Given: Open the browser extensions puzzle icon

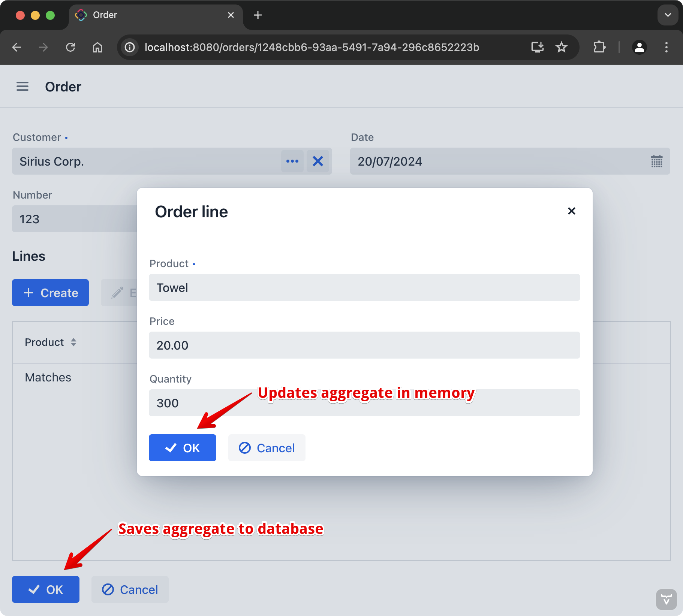Looking at the screenshot, I should tap(599, 47).
